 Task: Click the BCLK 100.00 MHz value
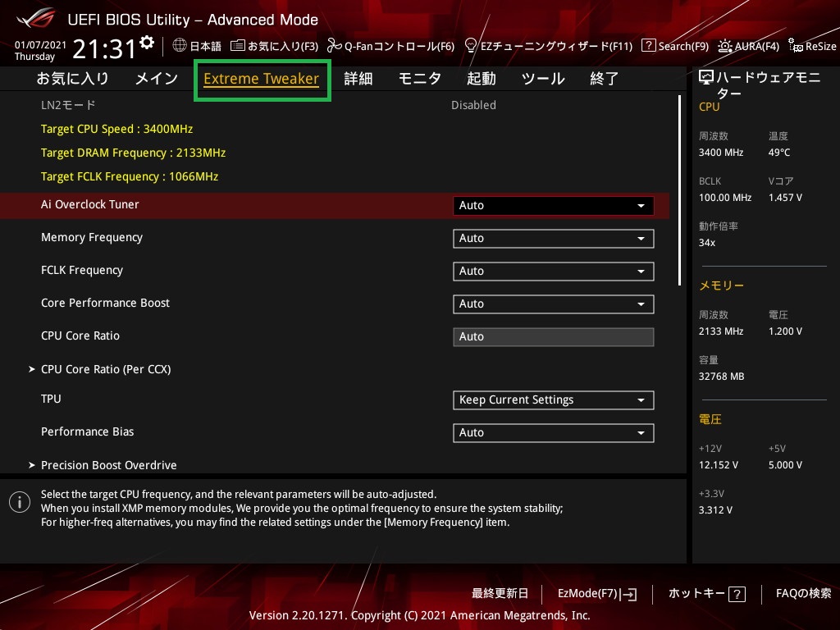coord(725,198)
